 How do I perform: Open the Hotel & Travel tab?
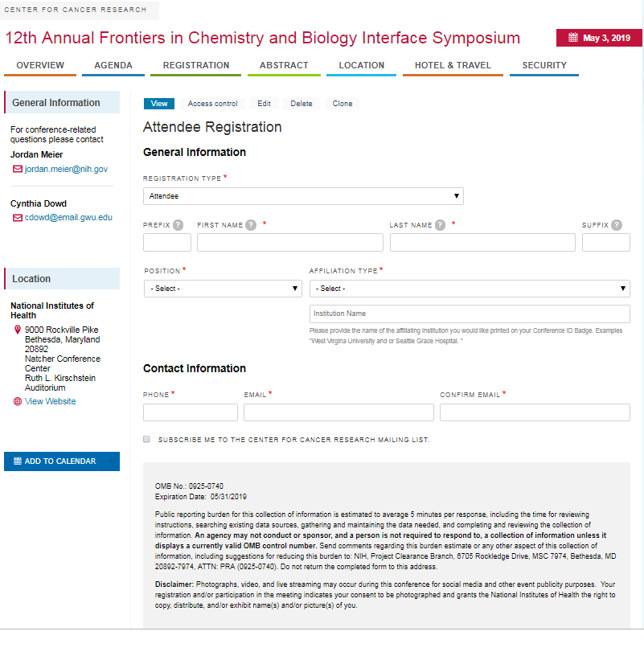453,66
